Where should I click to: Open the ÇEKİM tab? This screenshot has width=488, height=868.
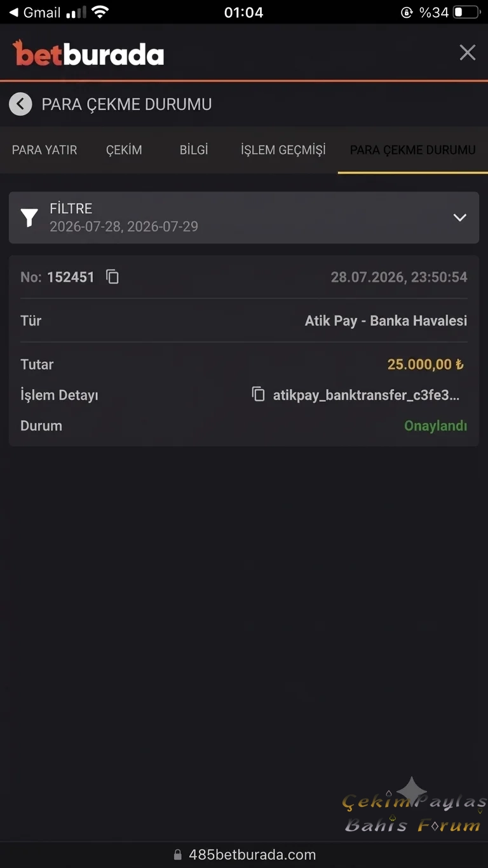[124, 150]
